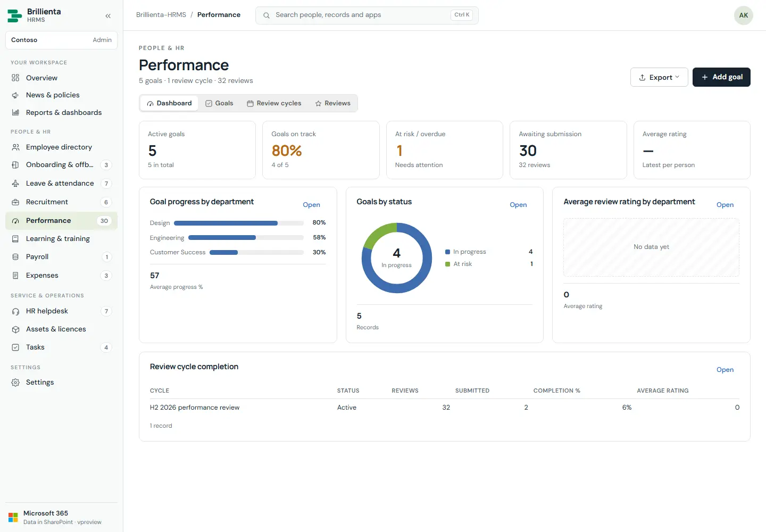The width and height of the screenshot is (766, 532).
Task: Open the Goals by status report
Action: (x=518, y=205)
